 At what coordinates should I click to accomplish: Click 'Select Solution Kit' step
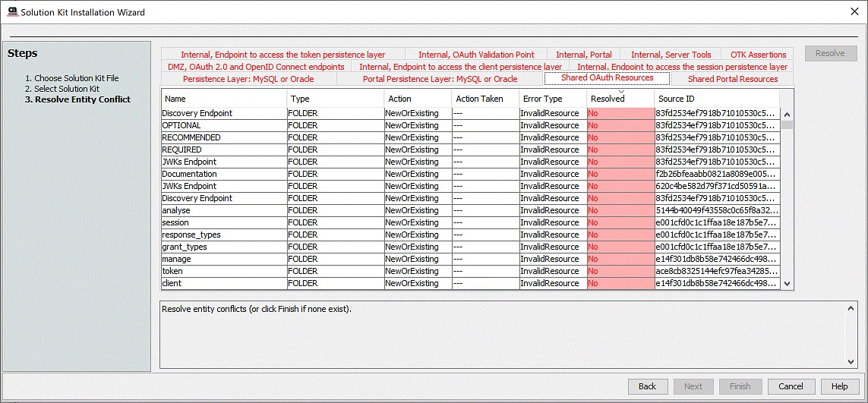(62, 89)
